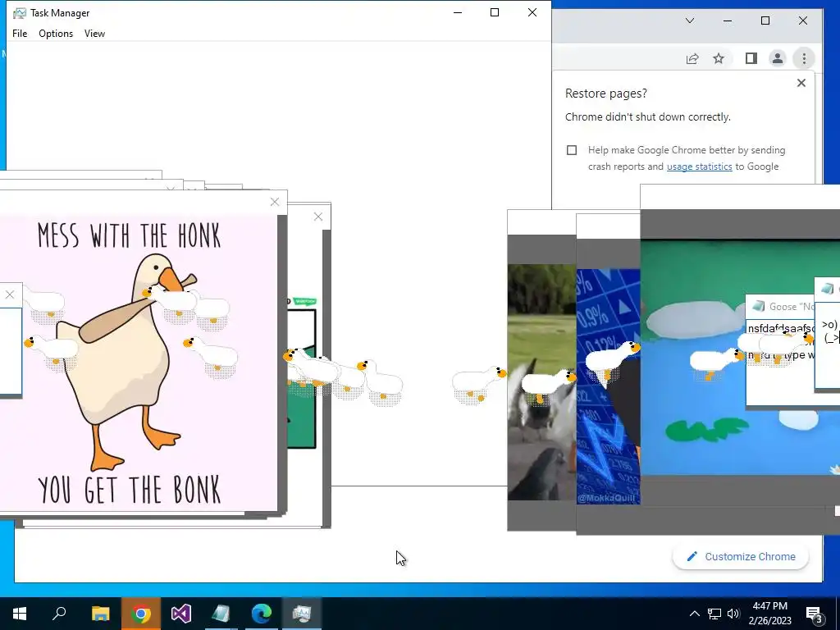This screenshot has width=840, height=630.
Task: Check the crash reports sending checkbox
Action: [572, 150]
